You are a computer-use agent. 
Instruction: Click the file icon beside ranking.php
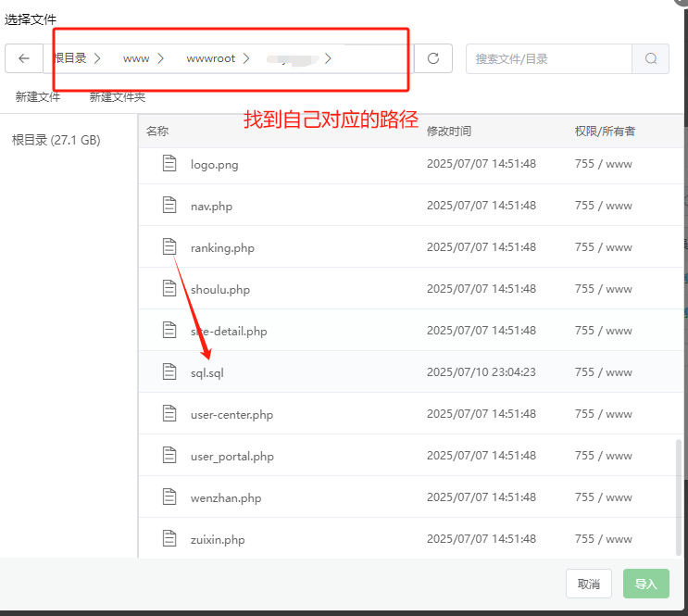(x=169, y=246)
